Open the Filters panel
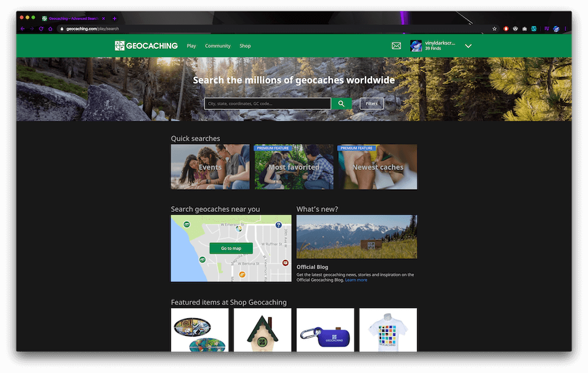The height and width of the screenshot is (373, 588). click(x=372, y=103)
